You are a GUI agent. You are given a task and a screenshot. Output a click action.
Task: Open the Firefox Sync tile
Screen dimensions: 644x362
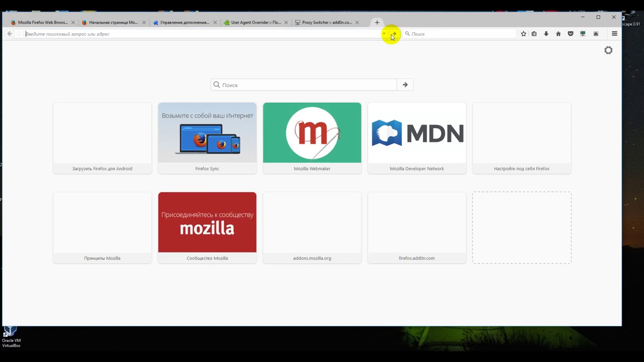(207, 138)
